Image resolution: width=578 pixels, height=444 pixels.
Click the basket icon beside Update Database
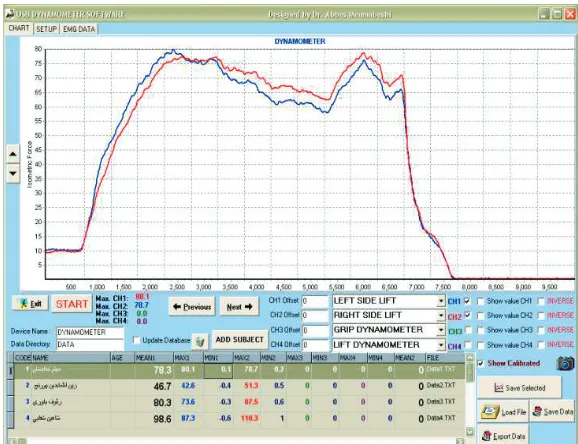[x=199, y=341]
